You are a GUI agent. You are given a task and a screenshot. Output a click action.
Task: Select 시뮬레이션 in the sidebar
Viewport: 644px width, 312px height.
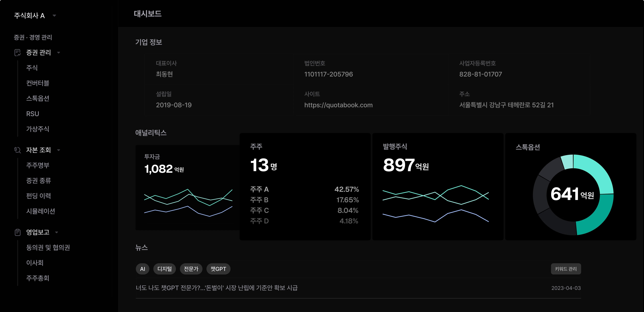41,211
